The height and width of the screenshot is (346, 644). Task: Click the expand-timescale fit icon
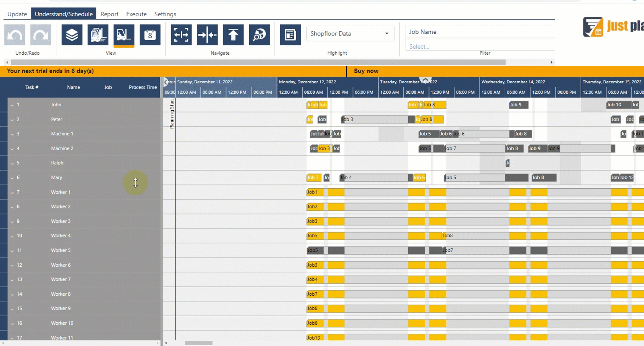pyautogui.click(x=181, y=35)
